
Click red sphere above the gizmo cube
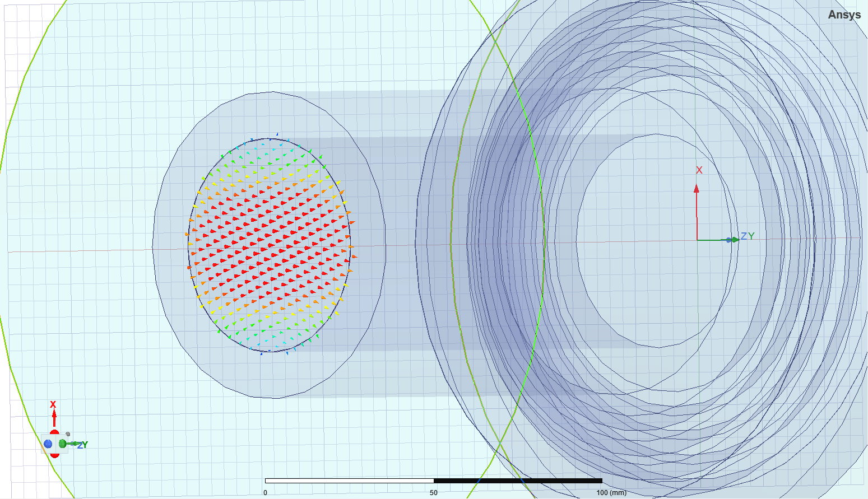click(x=54, y=432)
